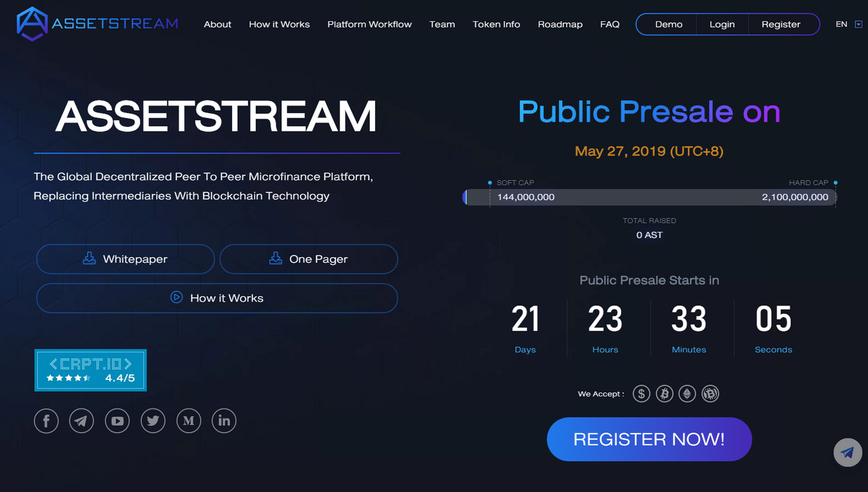Go to the Team menu item

[x=442, y=24]
